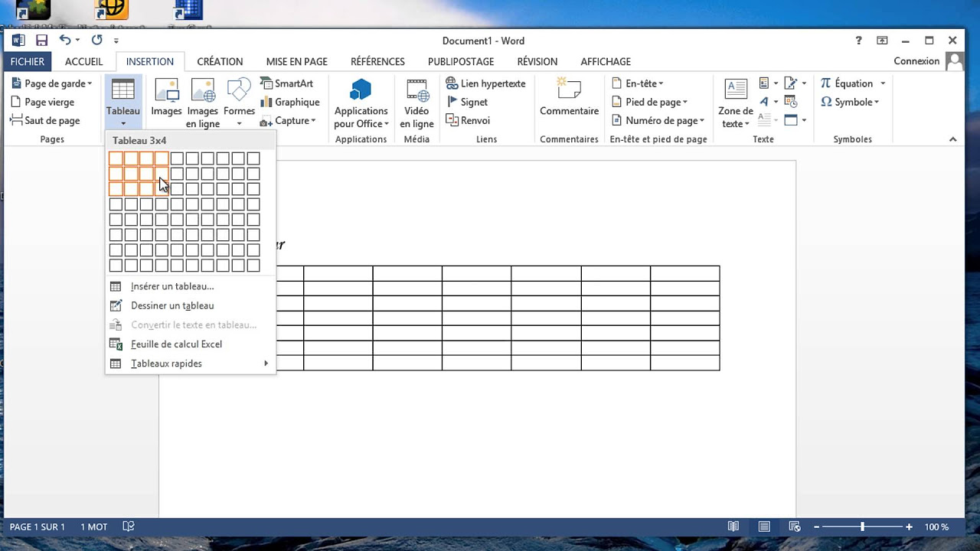Open the Zone de texte gallery
The width and height of the screenshot is (980, 551).
point(735,103)
